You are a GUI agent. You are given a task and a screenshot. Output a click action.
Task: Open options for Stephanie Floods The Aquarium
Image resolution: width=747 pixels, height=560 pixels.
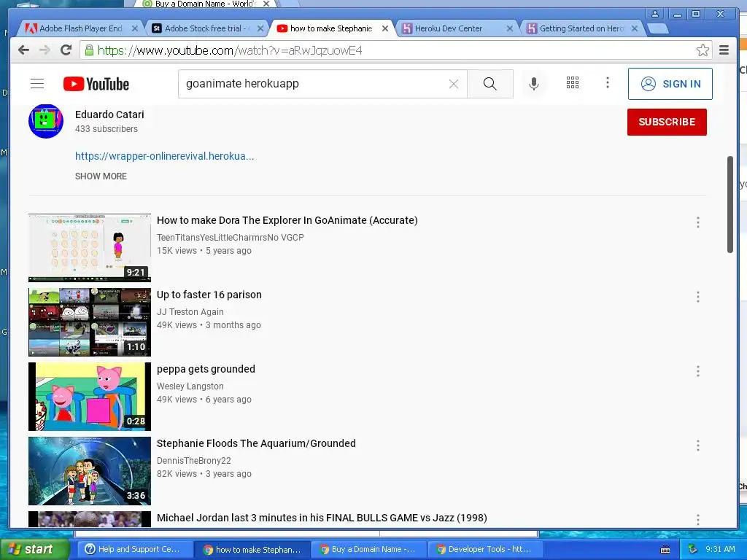pyautogui.click(x=698, y=446)
